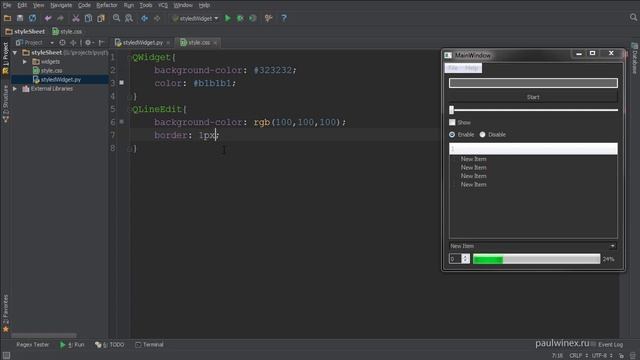Screen dimensions: 640x360
Task: Click the Paste icon in toolbar
Action: (x=101, y=18)
